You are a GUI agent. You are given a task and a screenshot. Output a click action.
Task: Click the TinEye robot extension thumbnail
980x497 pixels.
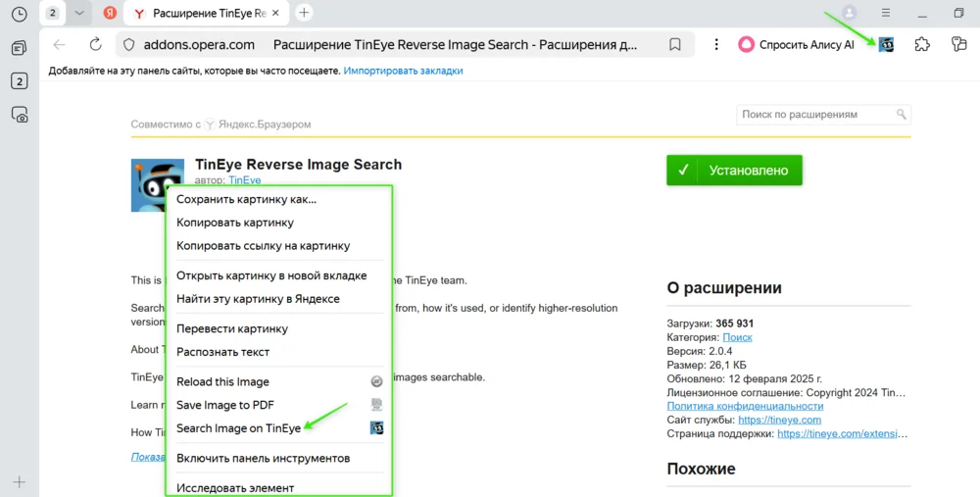[x=158, y=185]
